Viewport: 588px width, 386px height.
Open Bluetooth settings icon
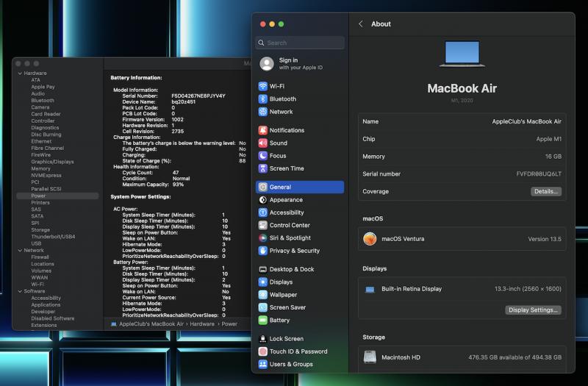tap(263, 99)
